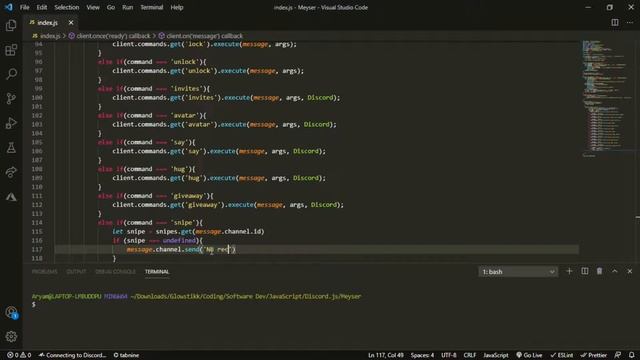The height and width of the screenshot is (360, 640).
Task: Click the editor vertical scrollbar
Action: (637, 151)
